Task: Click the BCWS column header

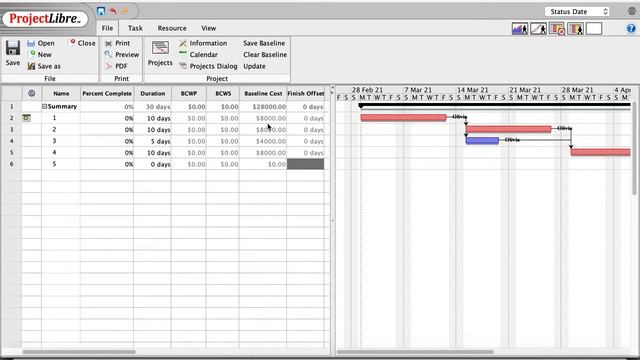Action: coord(223,93)
